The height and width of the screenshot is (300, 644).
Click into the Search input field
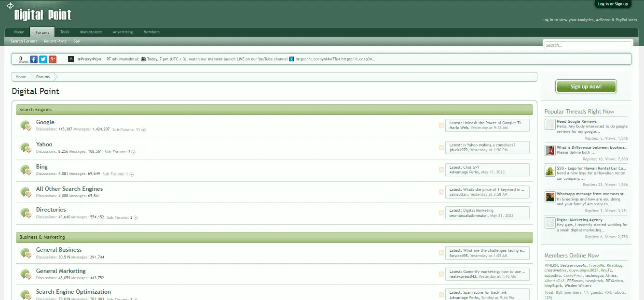click(588, 45)
